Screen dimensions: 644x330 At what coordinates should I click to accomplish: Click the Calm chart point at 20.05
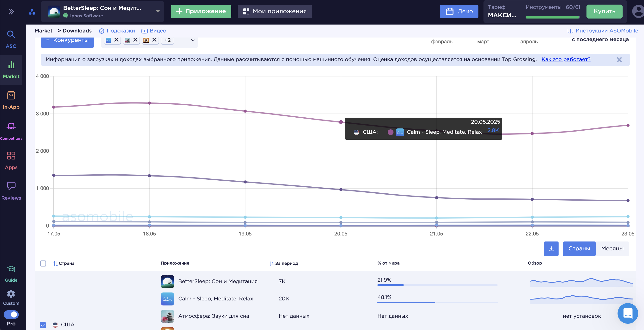point(341,122)
